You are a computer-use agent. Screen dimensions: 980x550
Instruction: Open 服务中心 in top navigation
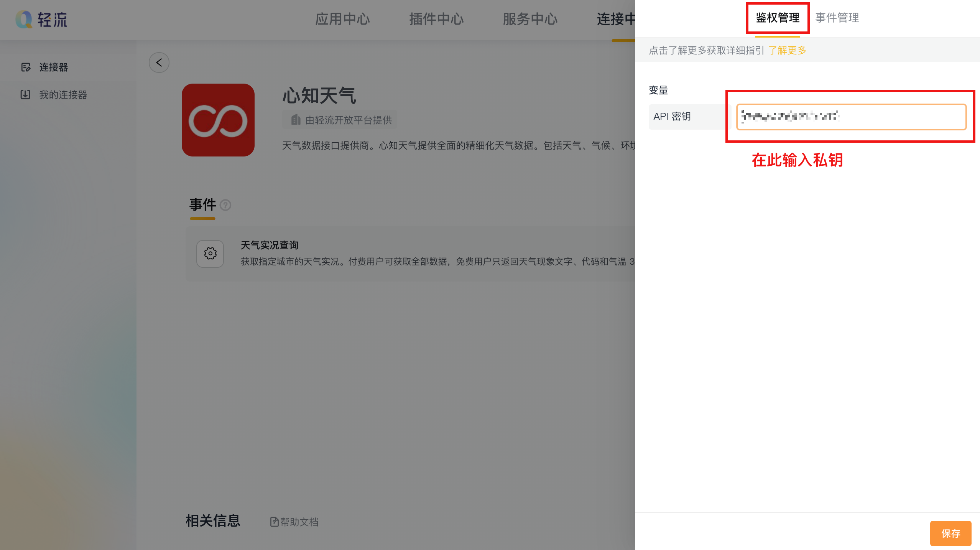point(530,19)
